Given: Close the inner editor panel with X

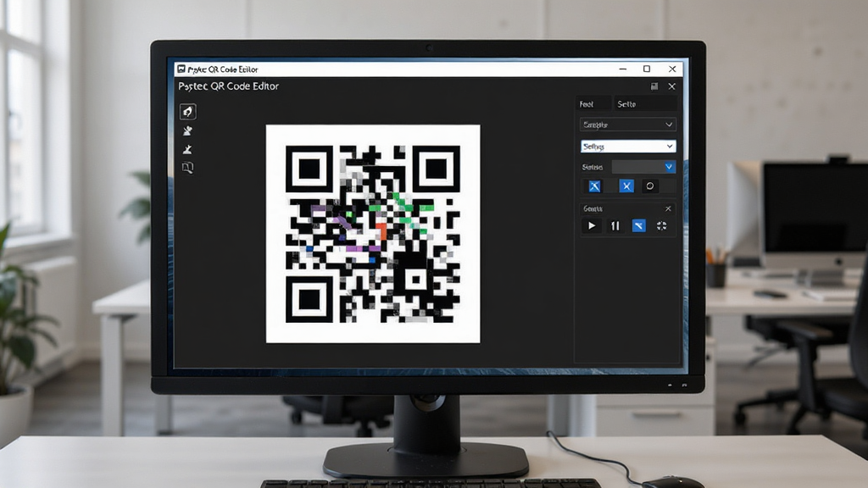Looking at the screenshot, I should click(x=671, y=86).
